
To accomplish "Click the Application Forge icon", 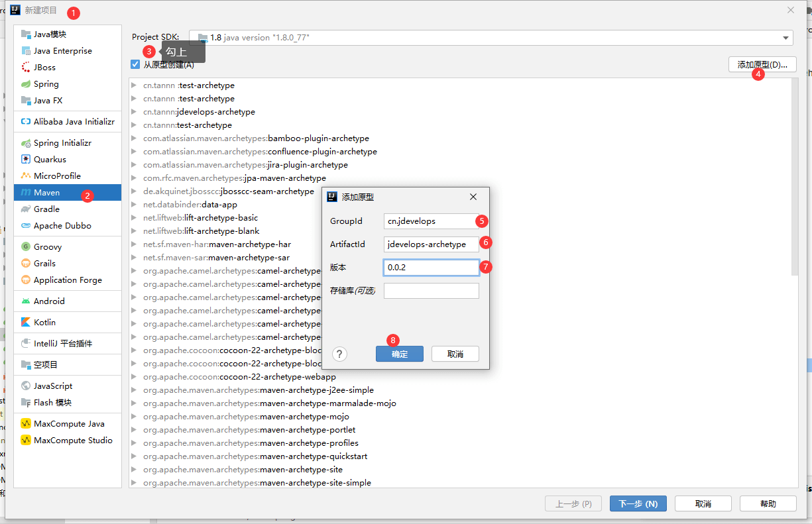I will coord(26,280).
